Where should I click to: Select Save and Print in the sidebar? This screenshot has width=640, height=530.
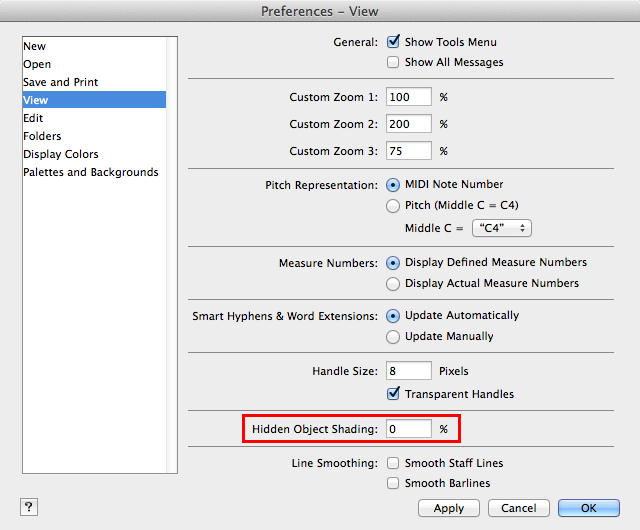click(61, 82)
